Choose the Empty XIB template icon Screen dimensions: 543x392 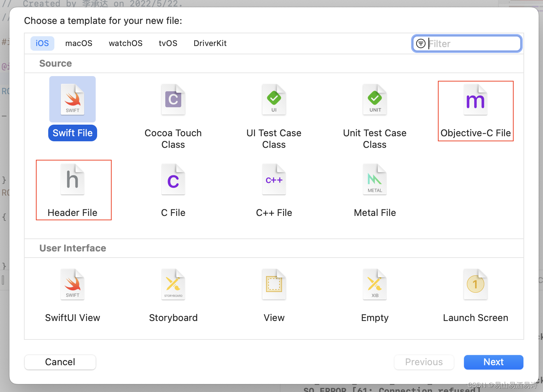click(375, 284)
